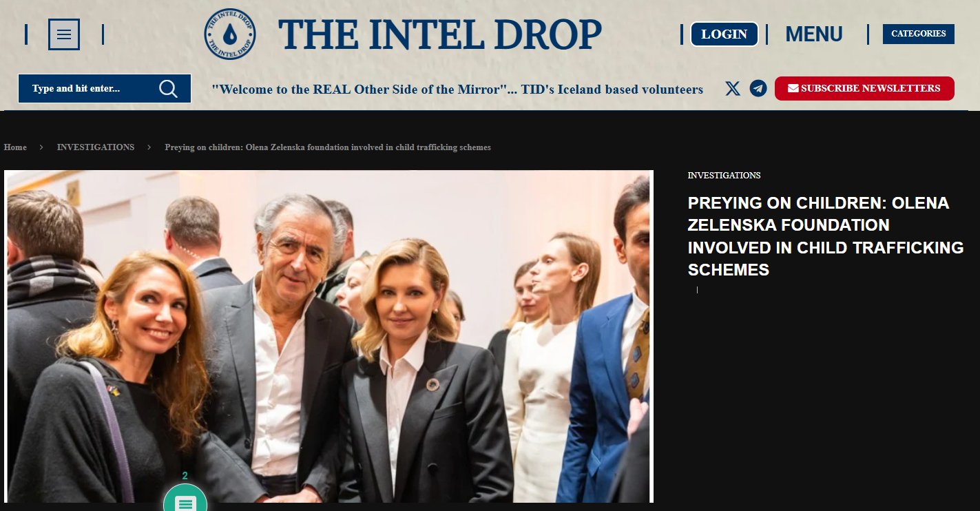The height and width of the screenshot is (511, 980).
Task: Expand the CATEGORIES dropdown
Action: tap(919, 34)
